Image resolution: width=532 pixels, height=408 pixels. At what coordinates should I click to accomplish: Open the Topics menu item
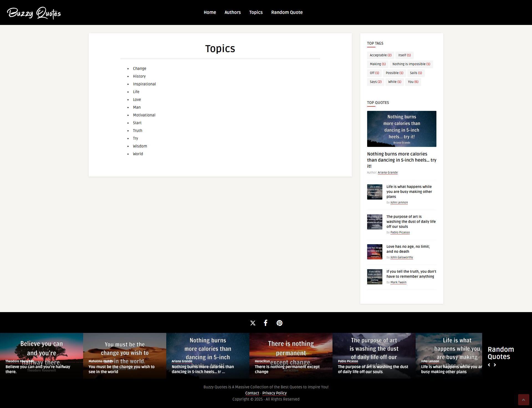click(256, 12)
